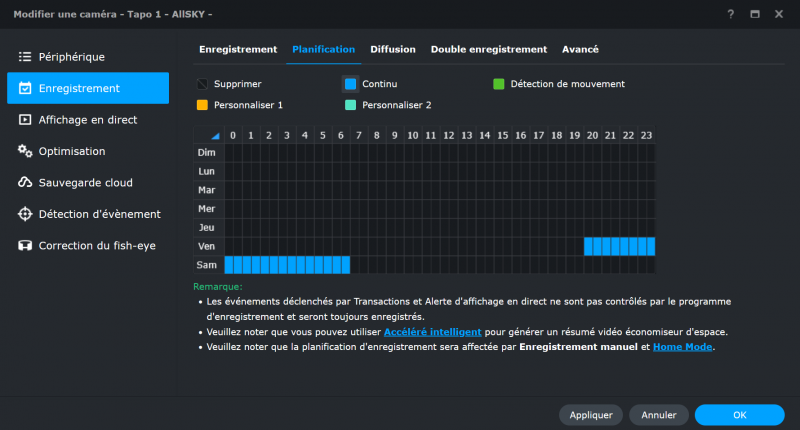Select the hour 0 column header
Viewport: 800px width, 430px height.
(233, 135)
